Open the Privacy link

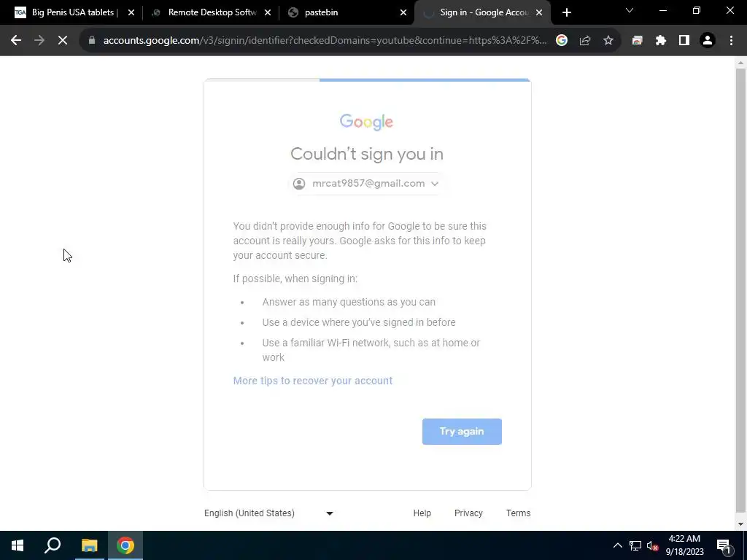click(x=468, y=513)
